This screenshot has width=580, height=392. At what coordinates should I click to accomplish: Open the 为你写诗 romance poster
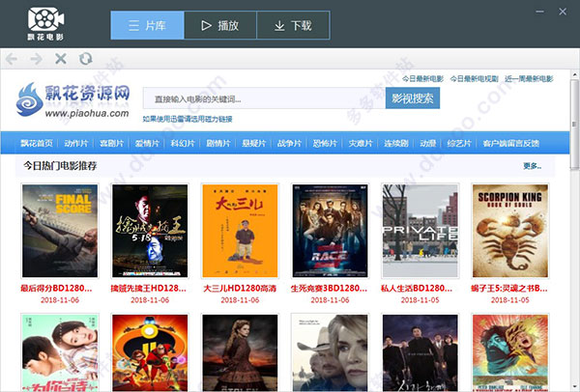pos(60,352)
